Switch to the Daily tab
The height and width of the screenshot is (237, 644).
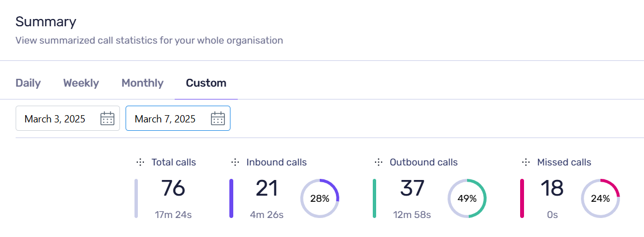(x=28, y=83)
